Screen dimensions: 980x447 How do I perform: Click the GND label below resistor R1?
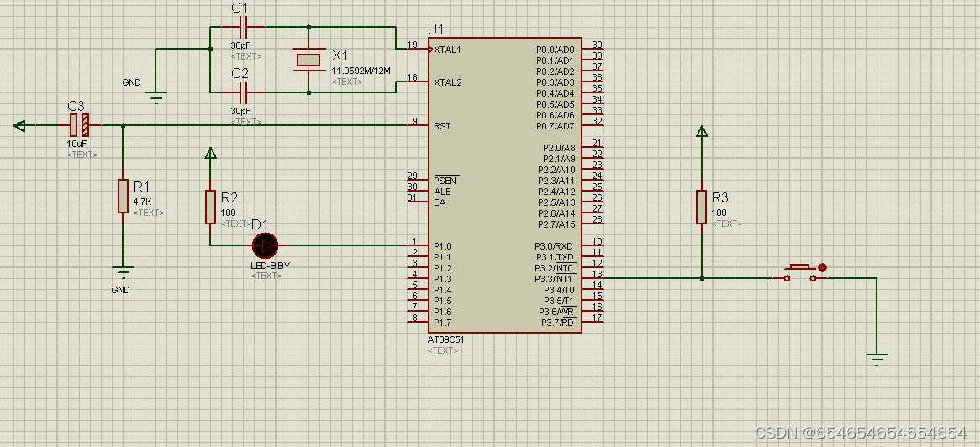click(120, 290)
